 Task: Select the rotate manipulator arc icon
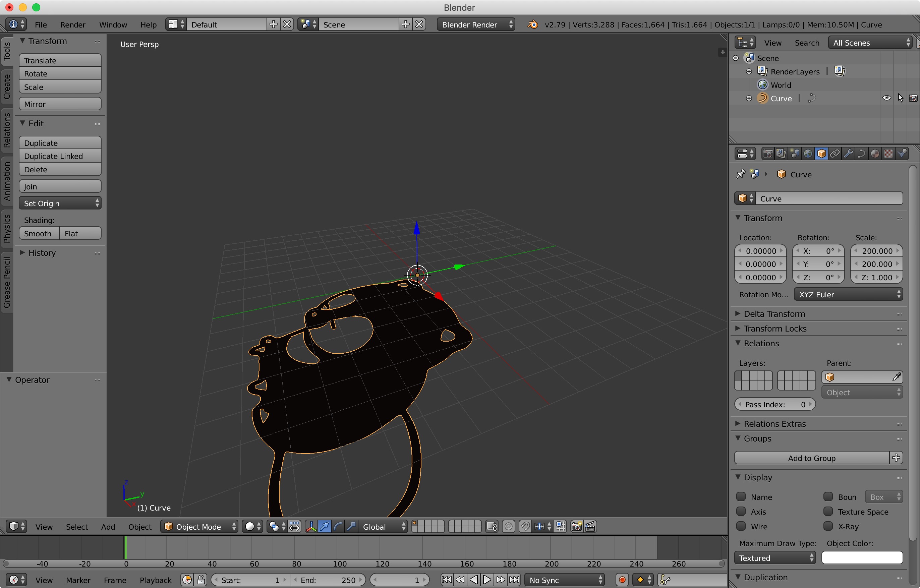point(338,527)
